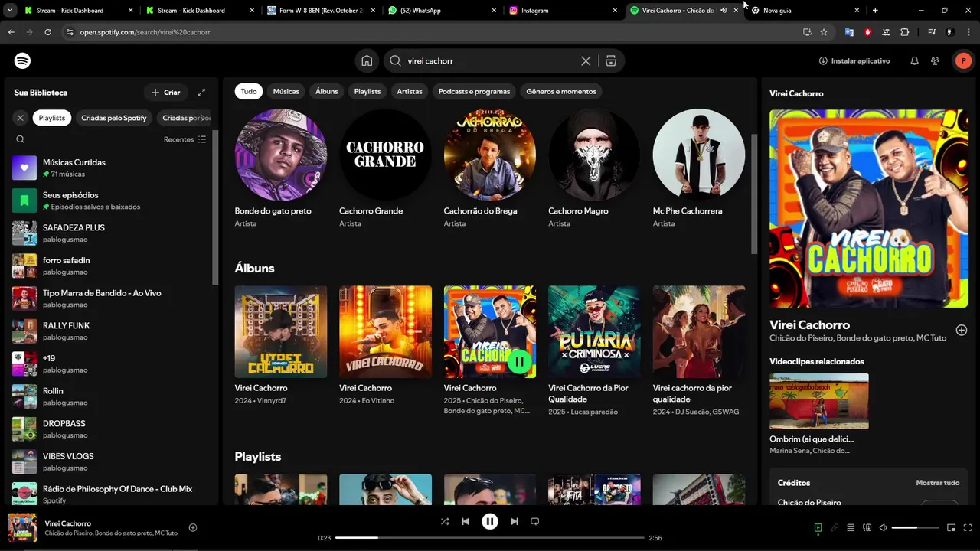Open Seus episódios in library
This screenshot has height=551, width=980.
(x=111, y=201)
